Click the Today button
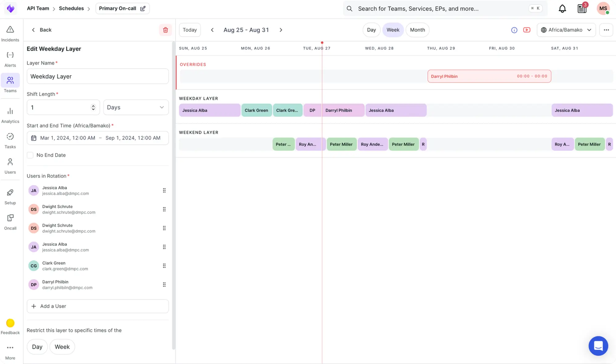 tap(190, 30)
